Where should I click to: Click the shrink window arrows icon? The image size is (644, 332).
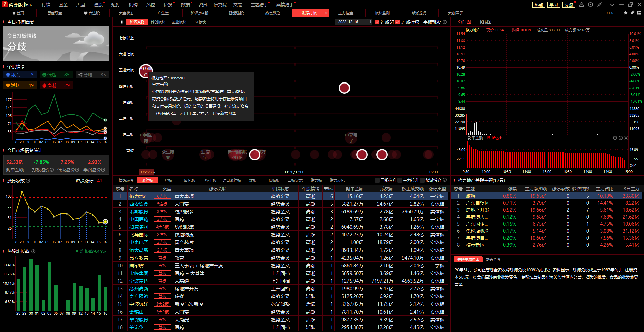599,5
